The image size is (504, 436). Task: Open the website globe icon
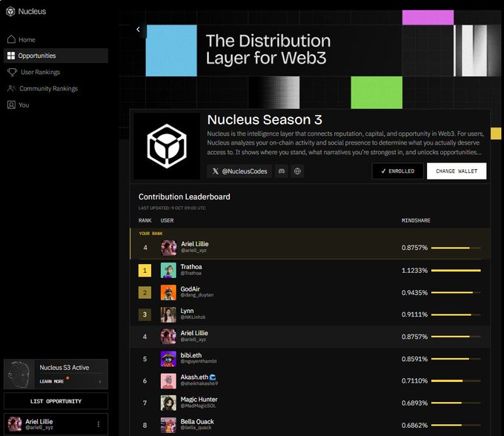pos(298,171)
